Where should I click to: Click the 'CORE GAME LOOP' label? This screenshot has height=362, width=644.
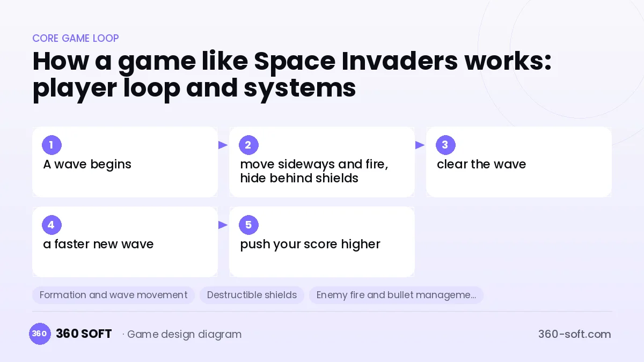click(x=76, y=38)
